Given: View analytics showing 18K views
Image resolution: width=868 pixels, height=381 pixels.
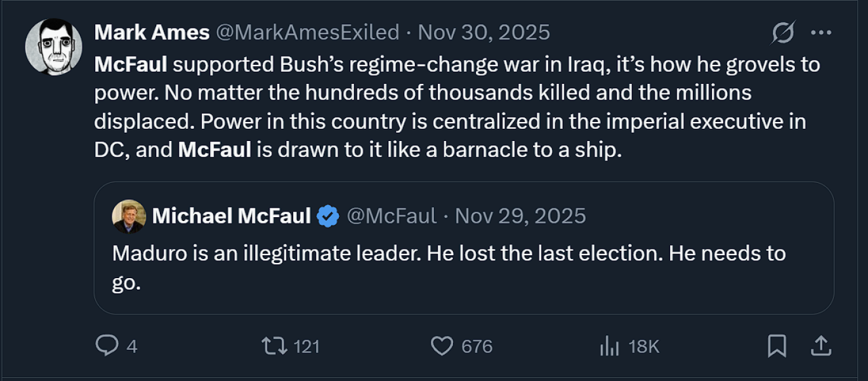Looking at the screenshot, I should (610, 346).
